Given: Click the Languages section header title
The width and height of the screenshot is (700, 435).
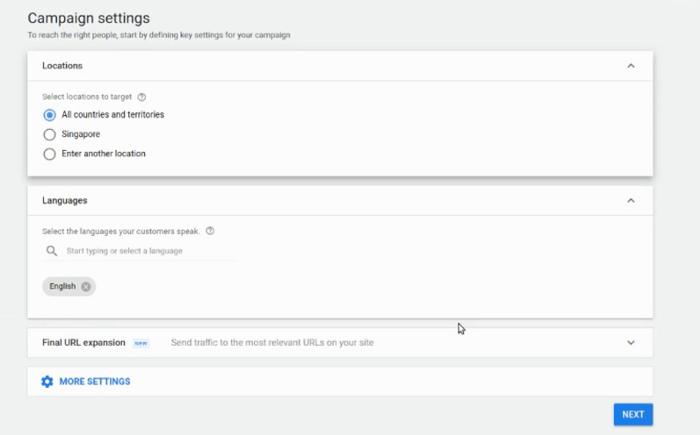Looking at the screenshot, I should click(x=64, y=200).
